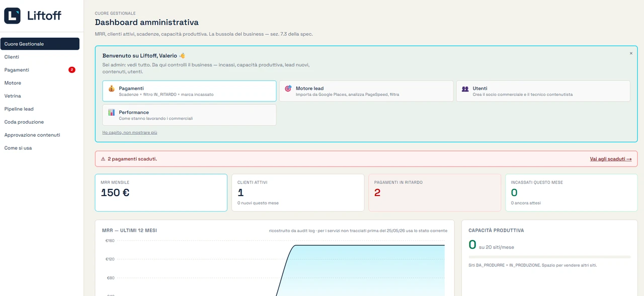644x296 pixels.
Task: Open Pagamenti section in the sidebar
Action: 40,70
